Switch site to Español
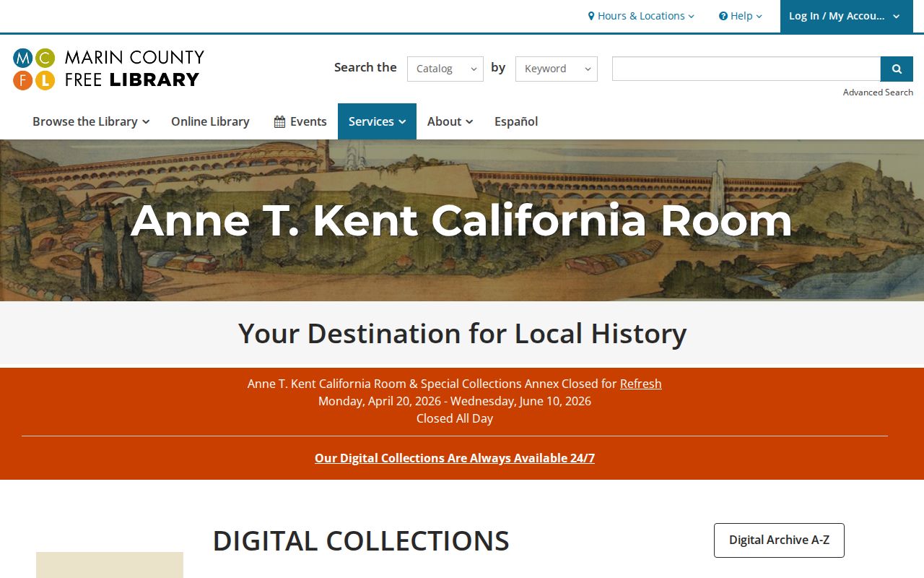924x578 pixels. [x=516, y=121]
